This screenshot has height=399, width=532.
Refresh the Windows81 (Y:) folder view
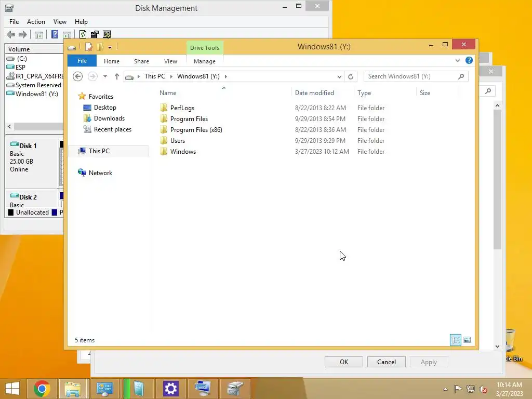click(x=351, y=77)
